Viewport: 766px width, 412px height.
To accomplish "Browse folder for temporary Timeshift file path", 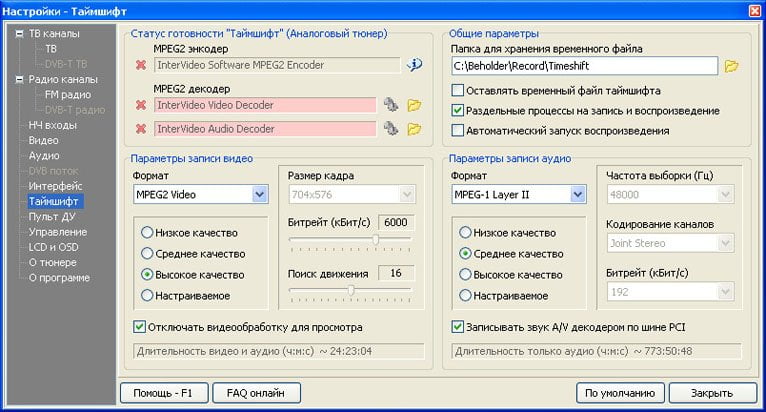I will pyautogui.click(x=731, y=66).
